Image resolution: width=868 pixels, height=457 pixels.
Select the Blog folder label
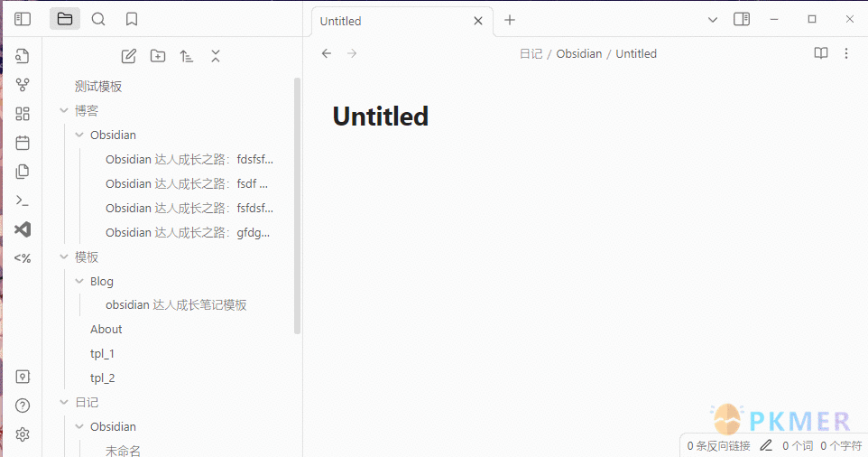(x=102, y=282)
